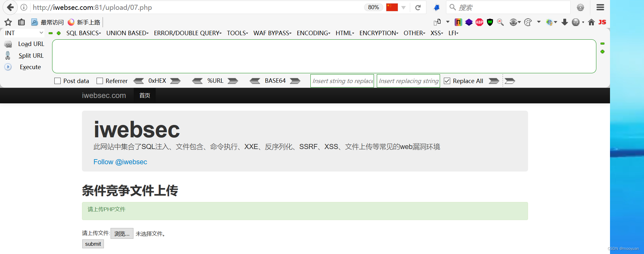644x254 pixels.
Task: Click the purple stacked layers extension icon
Action: (469, 22)
